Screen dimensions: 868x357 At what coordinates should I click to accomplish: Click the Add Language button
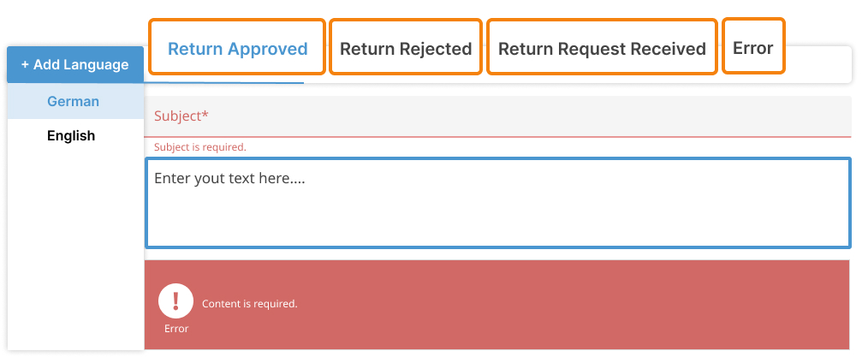point(75,65)
